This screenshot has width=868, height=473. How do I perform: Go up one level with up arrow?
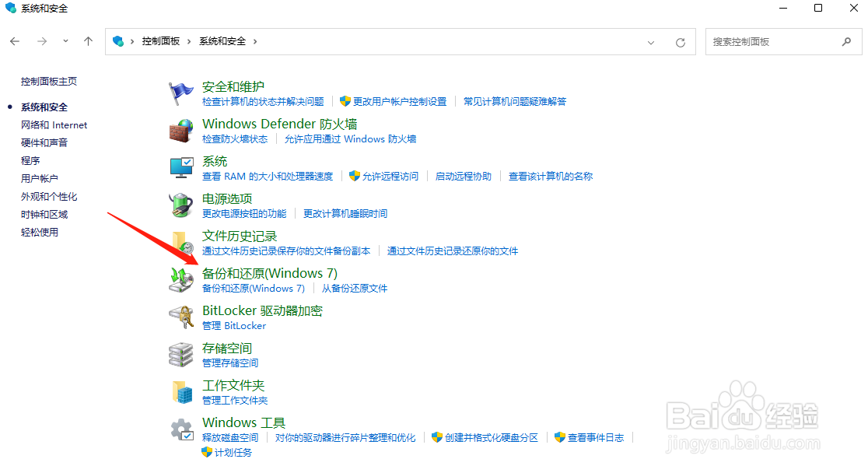pos(88,41)
